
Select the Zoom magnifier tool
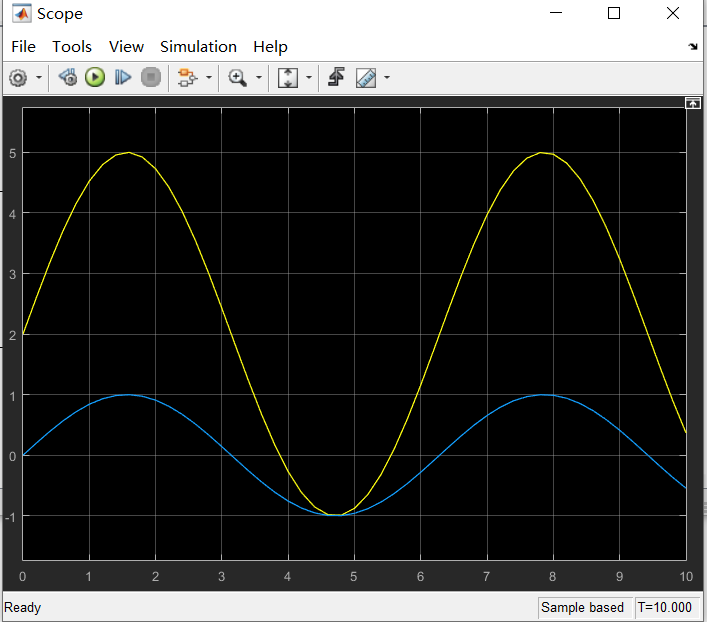(x=237, y=78)
